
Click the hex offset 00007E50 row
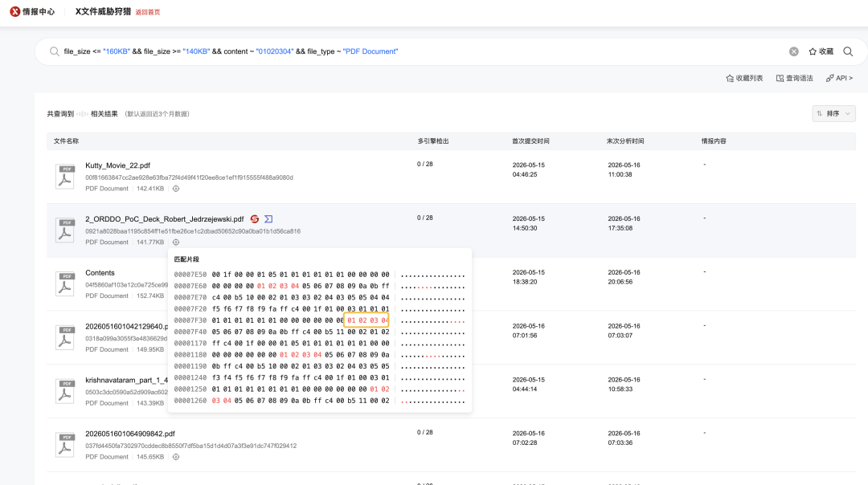tap(319, 275)
